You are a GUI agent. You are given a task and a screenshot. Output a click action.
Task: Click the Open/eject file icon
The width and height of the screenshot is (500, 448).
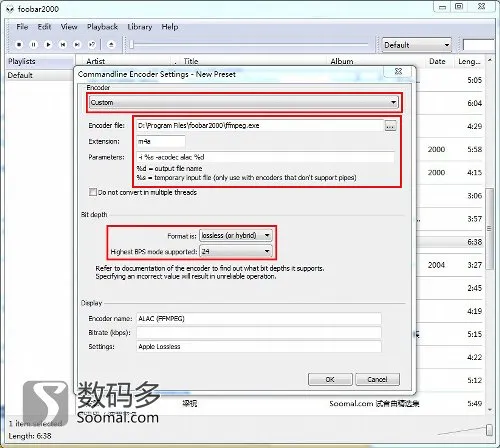(111, 44)
